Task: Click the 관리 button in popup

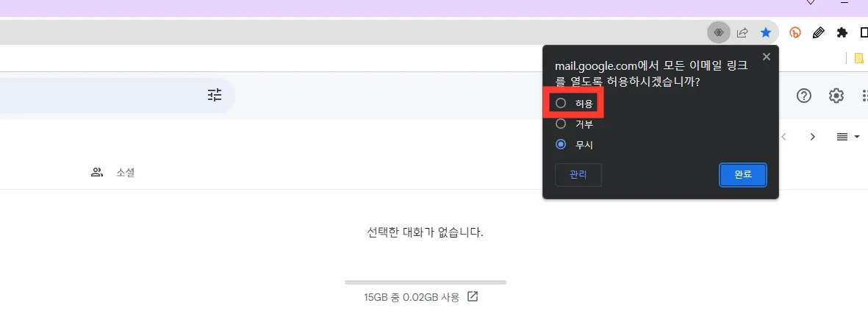Action: tap(578, 174)
